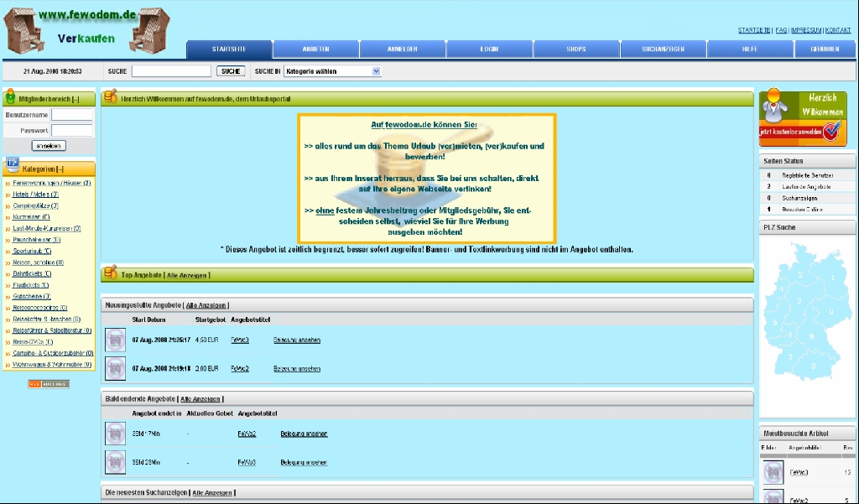859x504 pixels.
Task: Click the Kategorien panel header icon
Action: (13, 166)
